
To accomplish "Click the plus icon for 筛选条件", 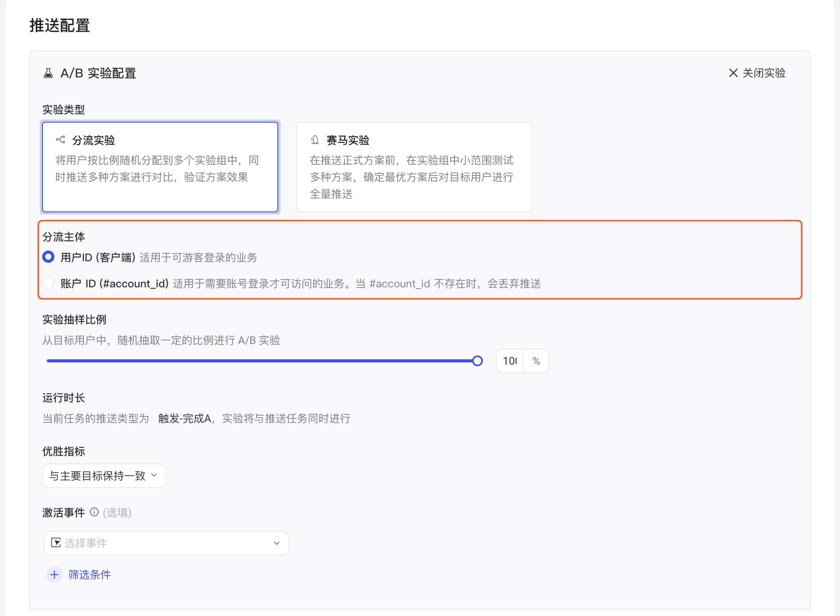I will (x=54, y=575).
